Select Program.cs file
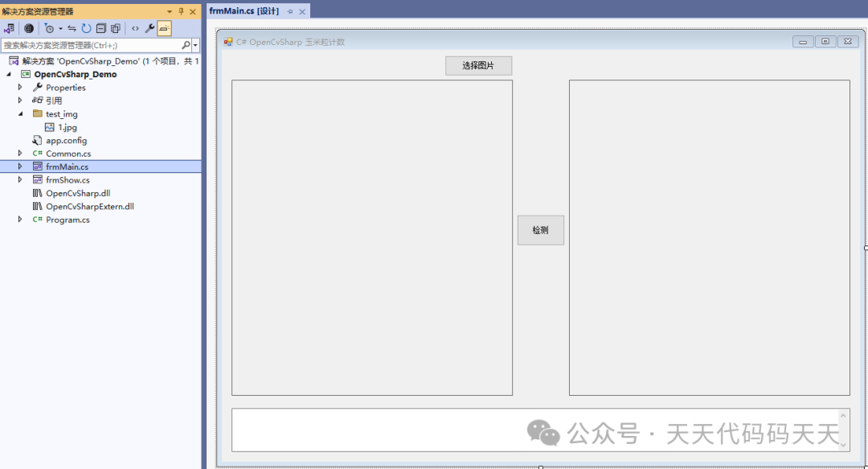The width and height of the screenshot is (868, 469). 68,220
